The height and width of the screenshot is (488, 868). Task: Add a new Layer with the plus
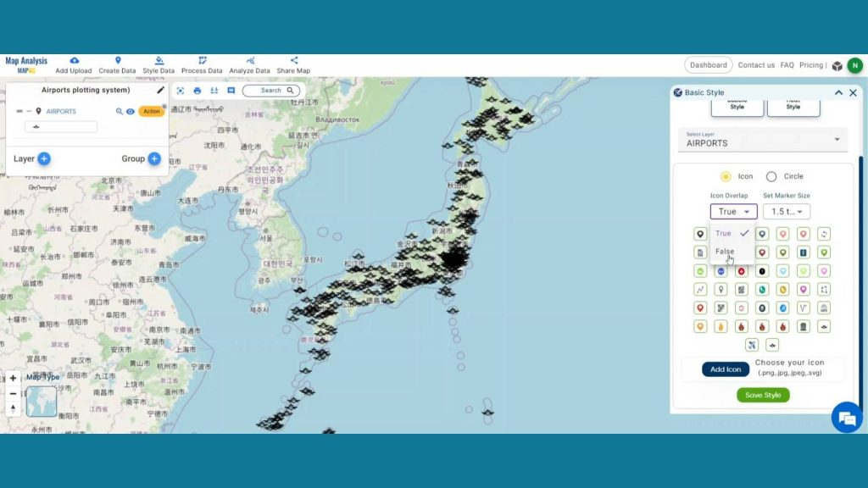44,158
